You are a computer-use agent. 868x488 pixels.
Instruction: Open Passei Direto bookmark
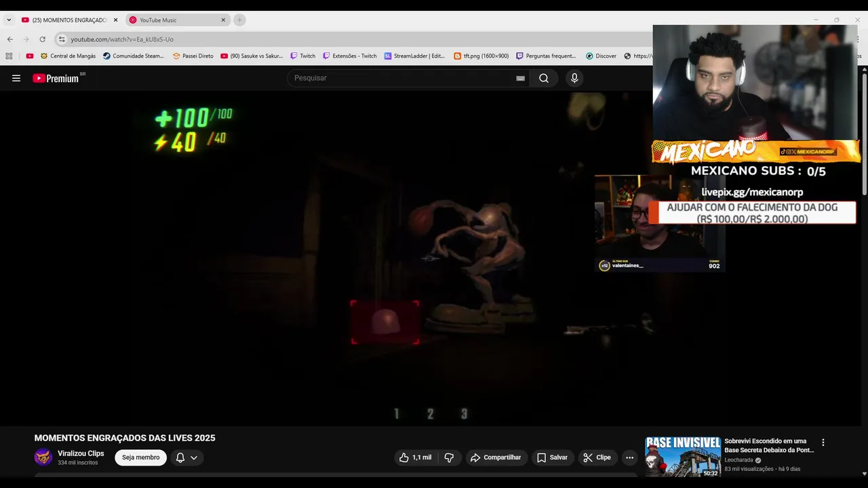[193, 56]
